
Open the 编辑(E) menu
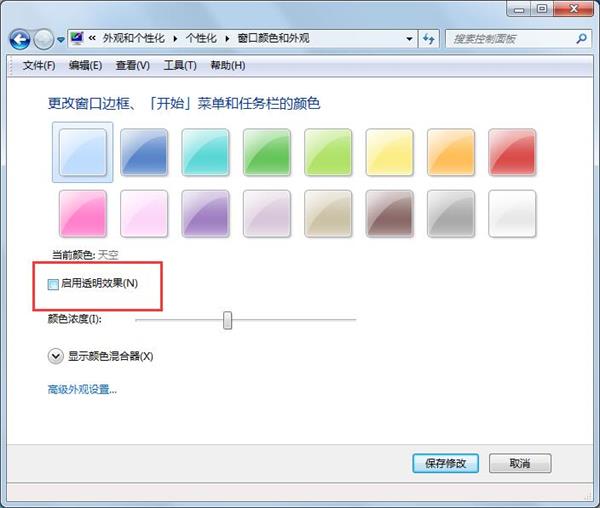tap(85, 65)
